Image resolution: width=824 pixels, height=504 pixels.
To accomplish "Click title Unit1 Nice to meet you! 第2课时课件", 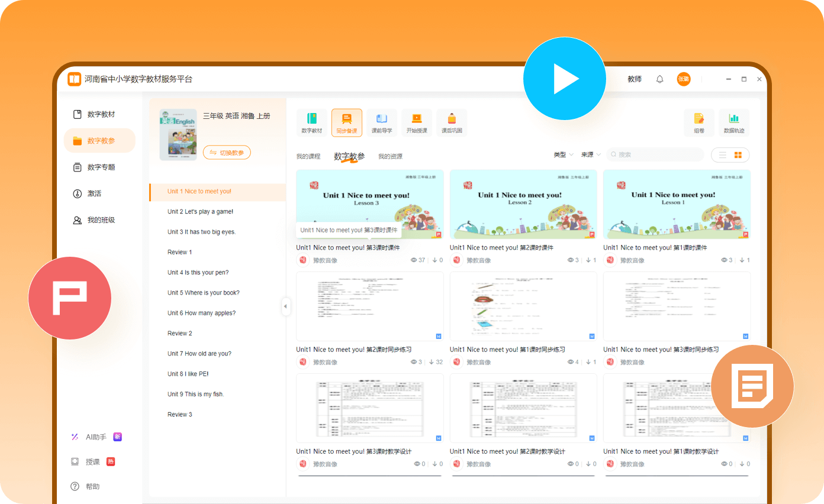I will tap(501, 248).
